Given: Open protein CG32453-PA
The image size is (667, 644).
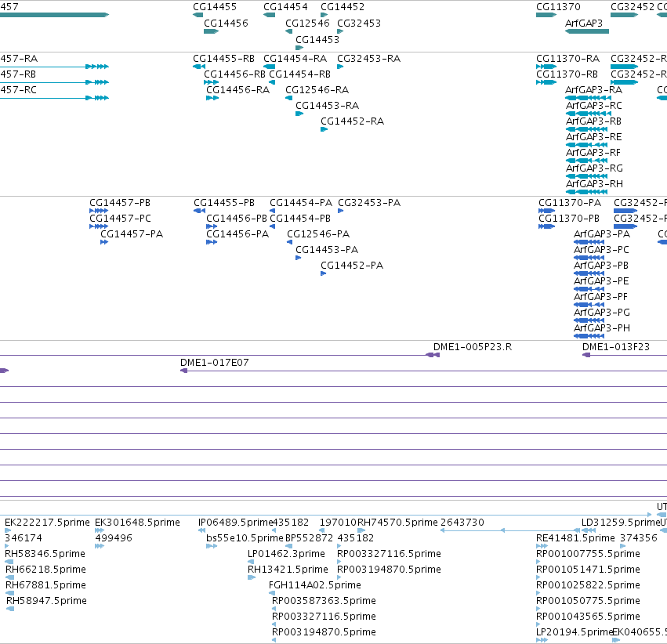Looking at the screenshot, I should (369, 203).
